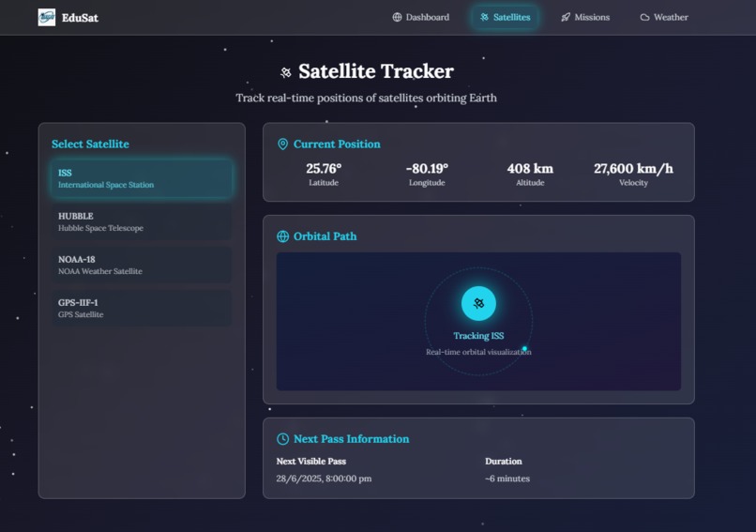
Task: Click the Next Pass Information heading
Action: 352,439
